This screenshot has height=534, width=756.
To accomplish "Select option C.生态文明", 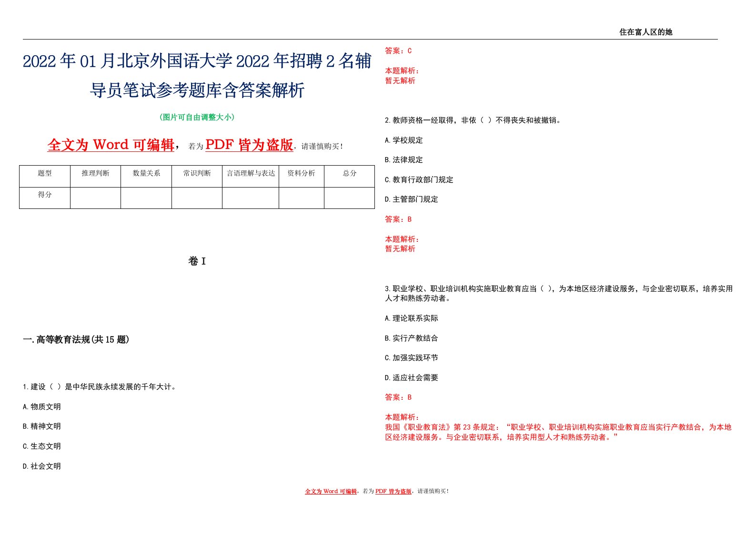I will tap(42, 446).
